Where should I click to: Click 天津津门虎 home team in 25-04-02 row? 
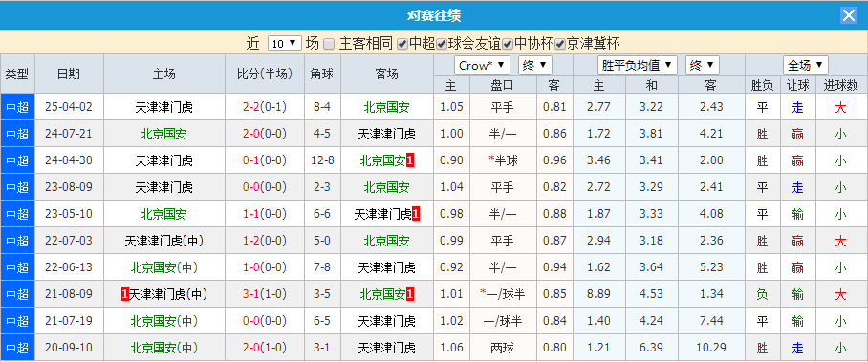tap(163, 107)
